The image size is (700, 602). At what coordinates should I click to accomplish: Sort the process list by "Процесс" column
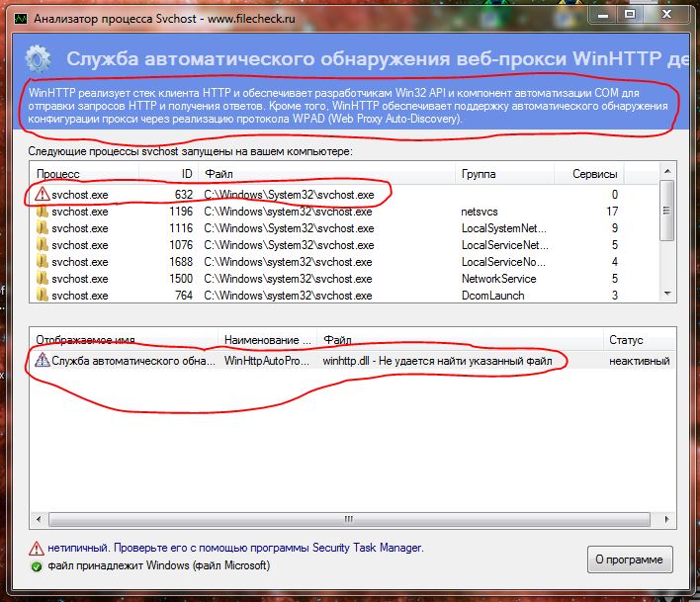[x=84, y=174]
